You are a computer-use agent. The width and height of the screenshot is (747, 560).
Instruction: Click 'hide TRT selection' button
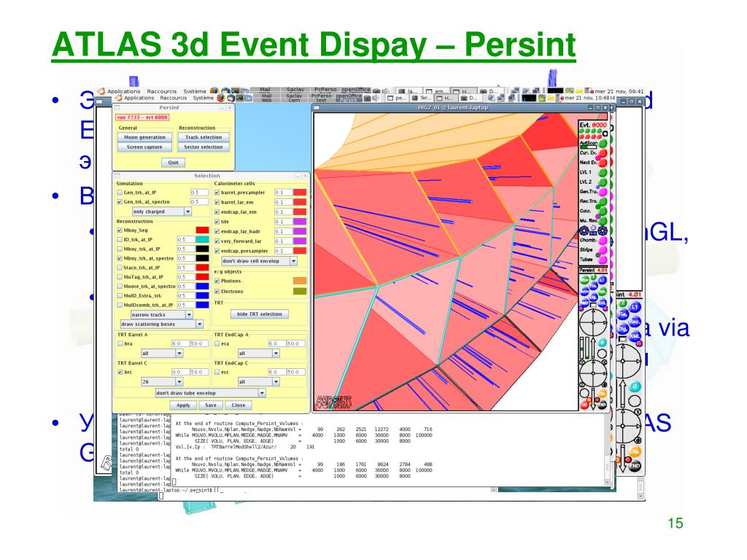[259, 314]
